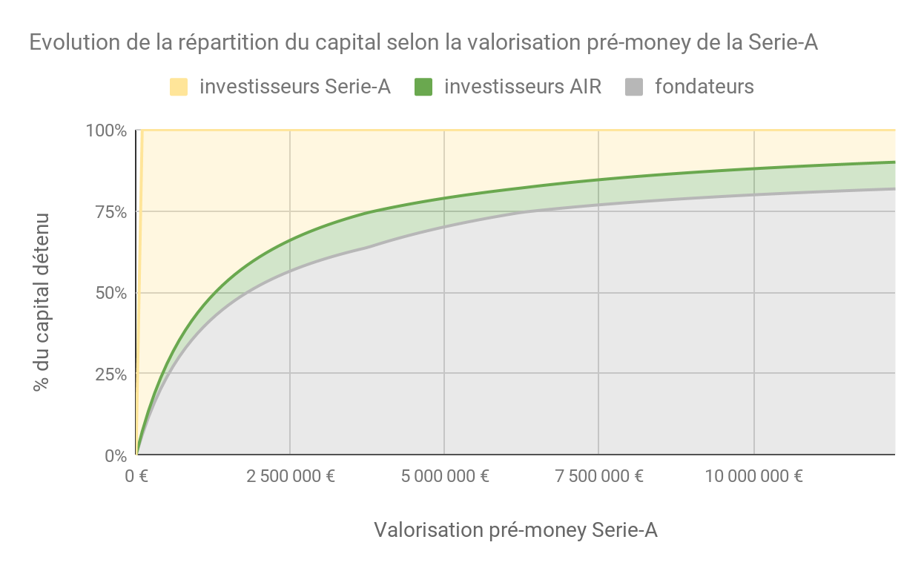Click the '0 €' x-axis label

coord(136,476)
